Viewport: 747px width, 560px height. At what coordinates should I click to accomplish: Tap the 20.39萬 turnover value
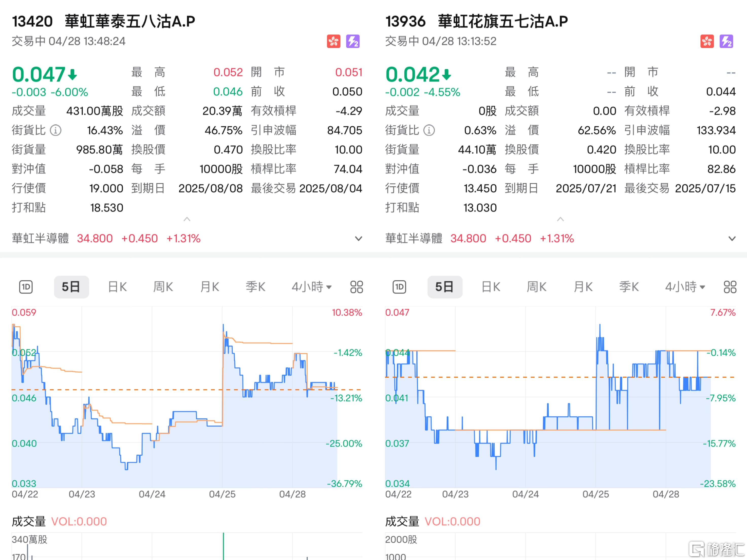pyautogui.click(x=222, y=111)
